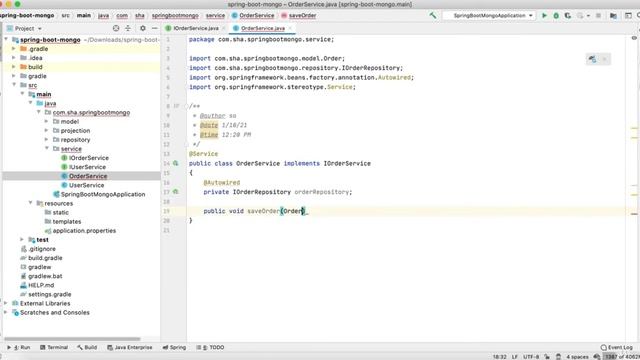Select IUserService in project tree
640x360 pixels.
(x=87, y=167)
